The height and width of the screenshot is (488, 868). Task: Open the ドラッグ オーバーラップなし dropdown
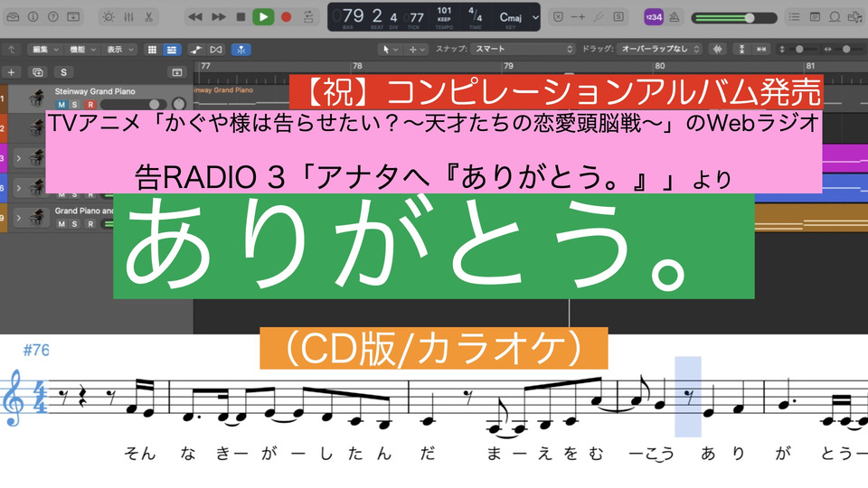(x=659, y=49)
